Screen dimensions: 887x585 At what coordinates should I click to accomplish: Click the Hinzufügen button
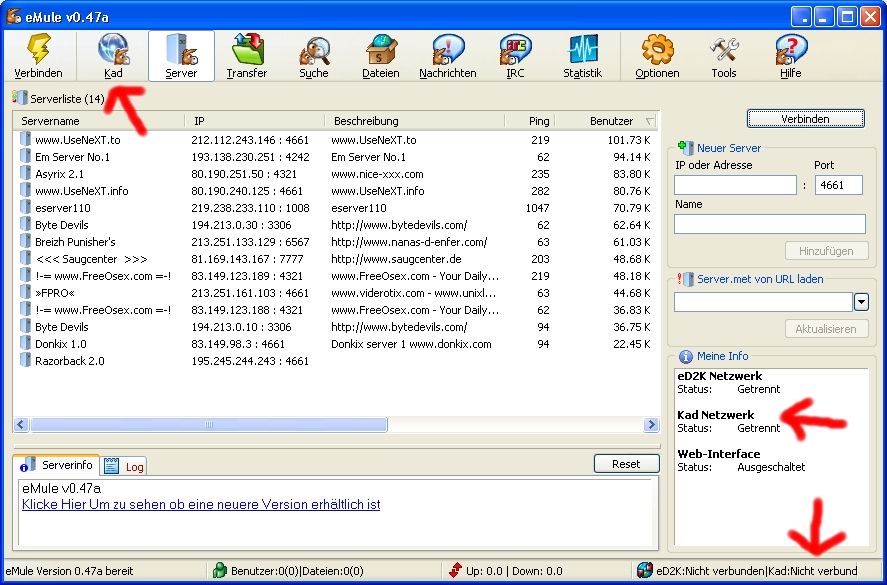pyautogui.click(x=826, y=251)
